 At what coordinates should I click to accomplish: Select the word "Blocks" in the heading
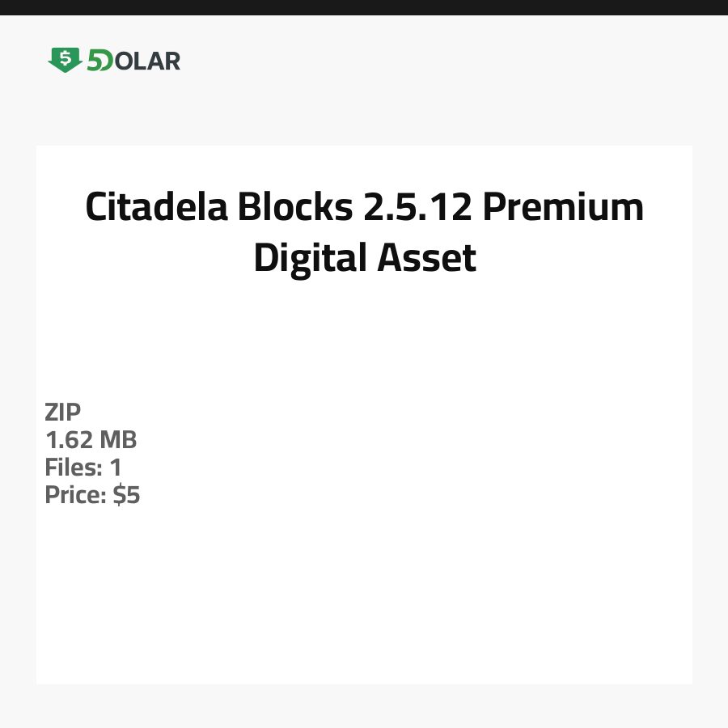pos(294,207)
